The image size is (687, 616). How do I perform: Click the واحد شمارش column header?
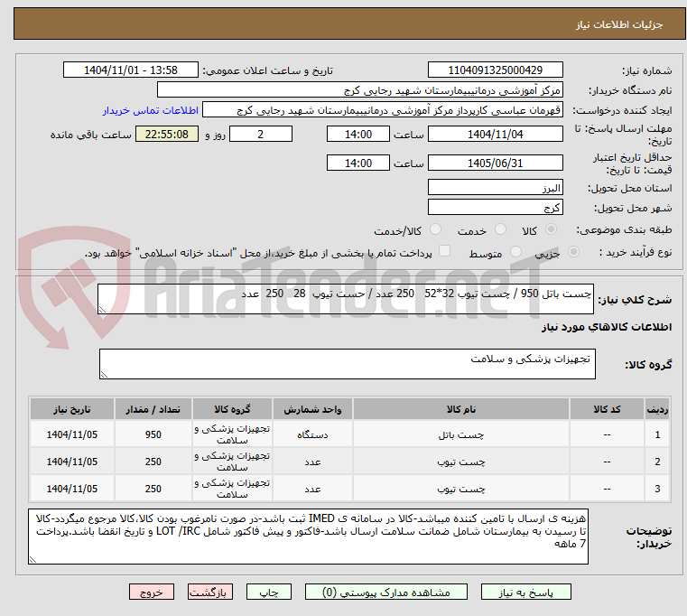312,409
